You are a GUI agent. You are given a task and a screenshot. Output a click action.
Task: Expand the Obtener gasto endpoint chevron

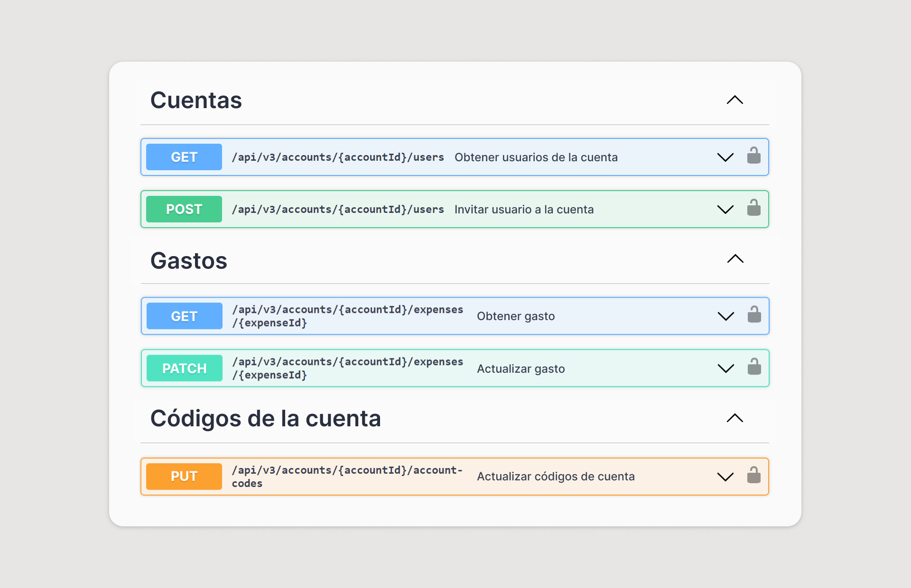pos(726,316)
